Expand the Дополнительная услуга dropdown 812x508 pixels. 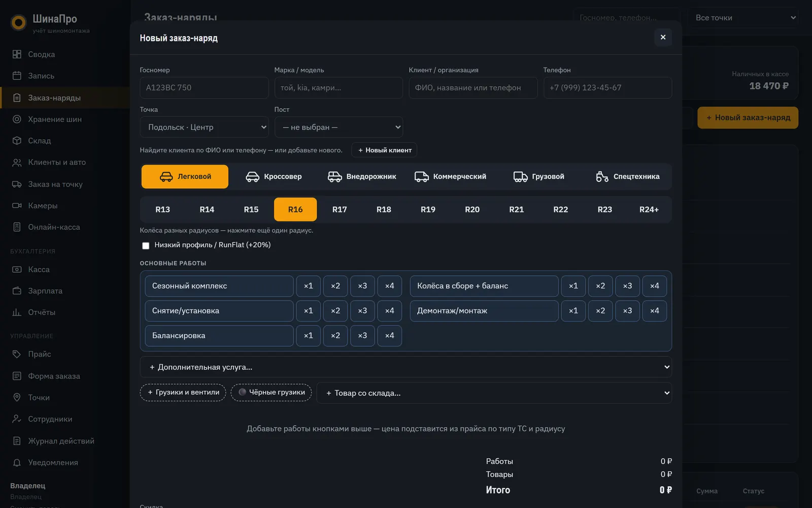(x=405, y=367)
